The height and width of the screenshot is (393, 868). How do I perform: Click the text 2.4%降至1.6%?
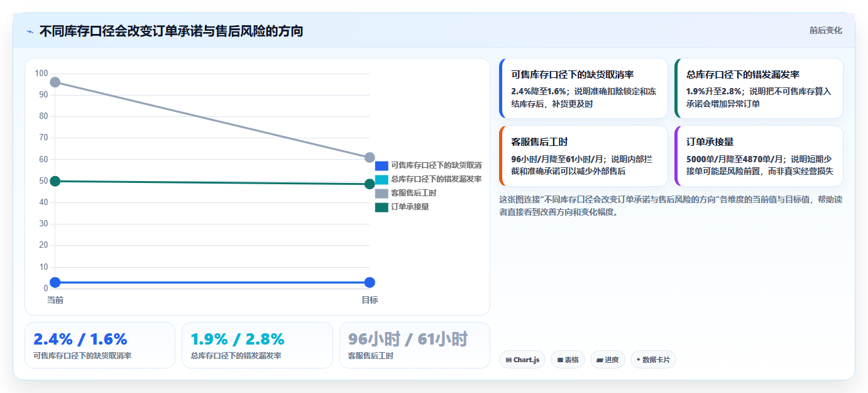point(539,91)
